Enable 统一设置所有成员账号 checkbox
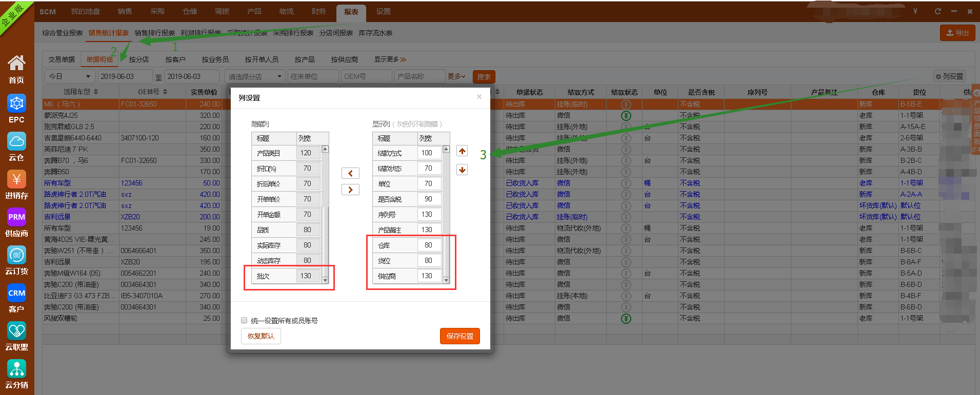The height and width of the screenshot is (395, 980). (x=244, y=320)
